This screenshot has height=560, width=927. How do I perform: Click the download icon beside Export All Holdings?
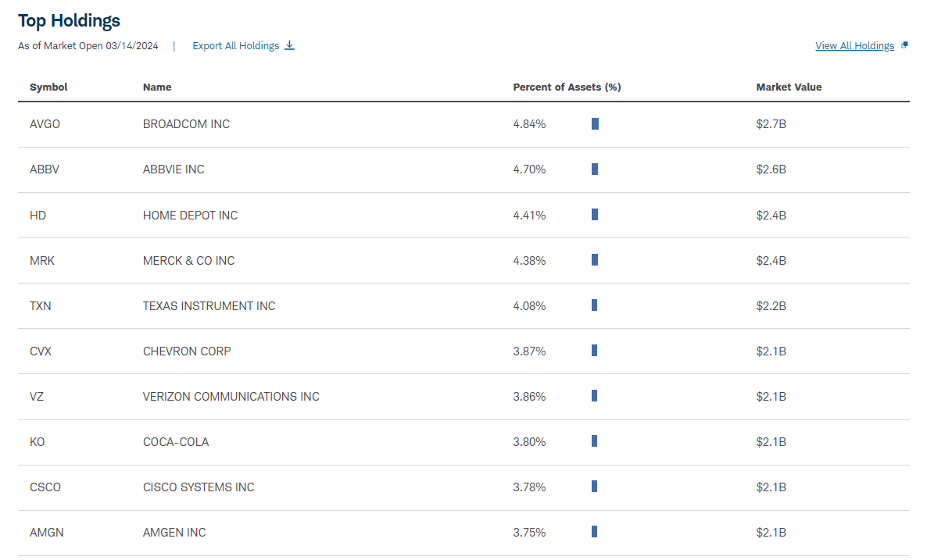pos(290,45)
